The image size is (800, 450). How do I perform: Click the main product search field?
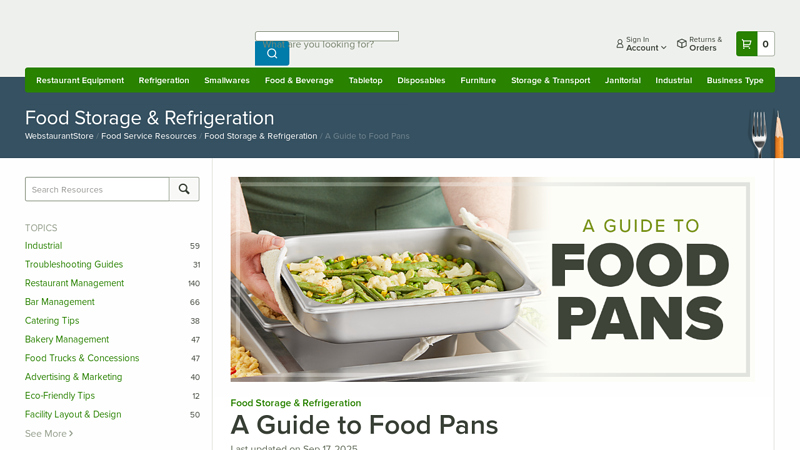pos(327,36)
